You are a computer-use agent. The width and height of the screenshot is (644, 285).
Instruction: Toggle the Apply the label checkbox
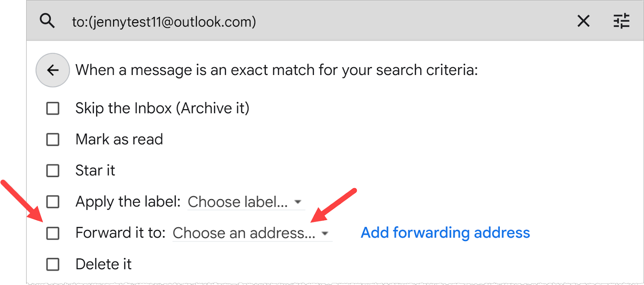pyautogui.click(x=53, y=202)
